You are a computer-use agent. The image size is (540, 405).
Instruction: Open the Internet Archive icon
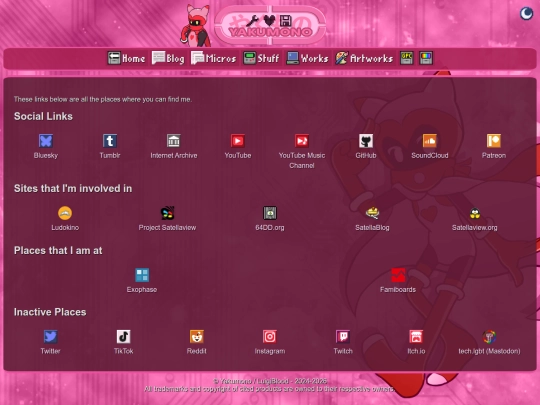click(174, 141)
